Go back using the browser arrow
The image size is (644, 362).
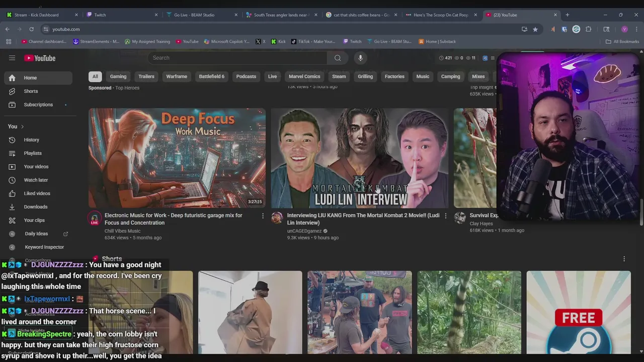[x=8, y=29]
